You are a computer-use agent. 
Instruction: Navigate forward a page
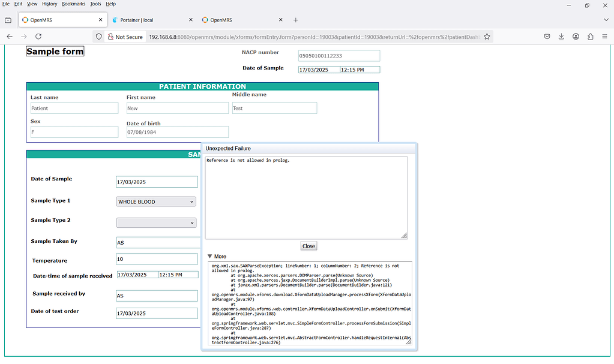pyautogui.click(x=23, y=37)
